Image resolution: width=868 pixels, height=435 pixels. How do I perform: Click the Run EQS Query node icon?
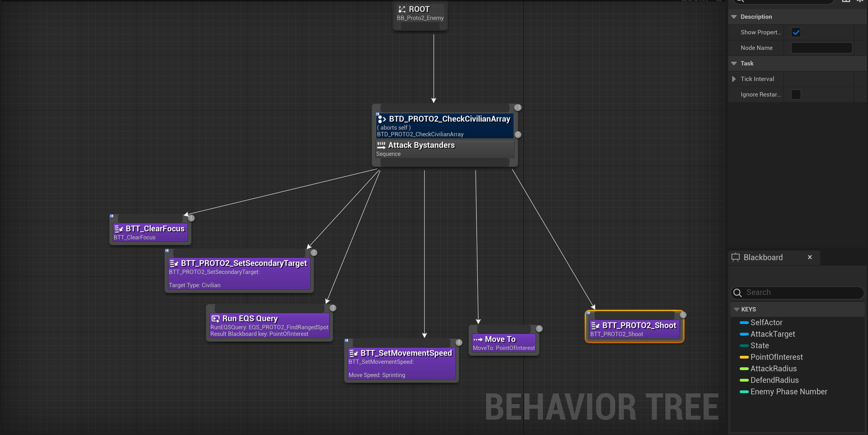pyautogui.click(x=215, y=319)
